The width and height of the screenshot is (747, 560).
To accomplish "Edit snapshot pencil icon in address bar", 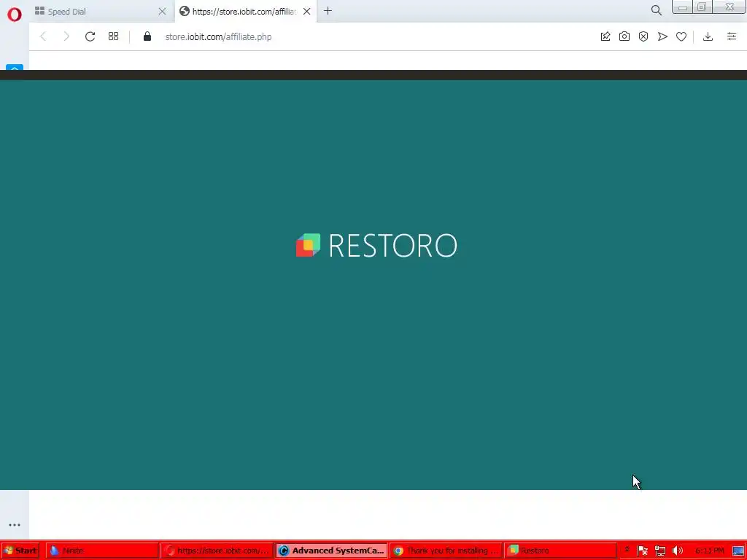I will pos(605,36).
